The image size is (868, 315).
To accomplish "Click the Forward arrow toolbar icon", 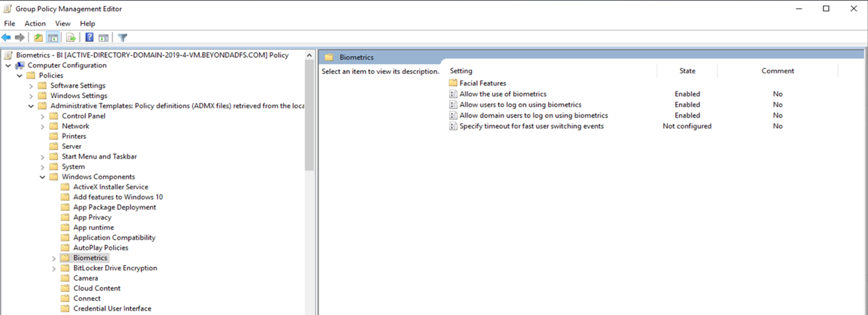I will [20, 37].
